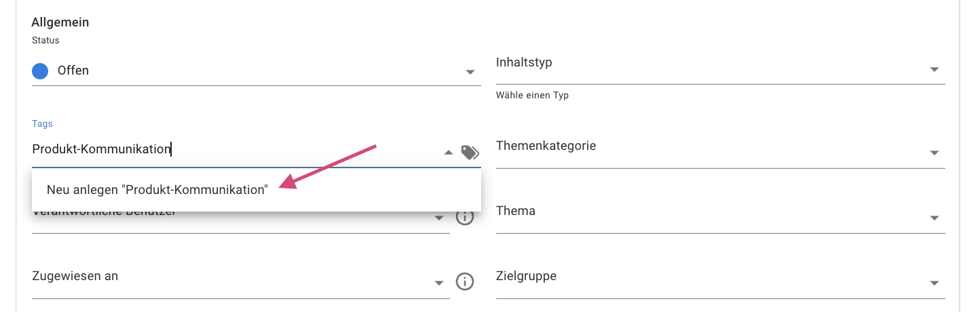Click the blue Offen status circle
This screenshot has width=980, height=312.
40,71
